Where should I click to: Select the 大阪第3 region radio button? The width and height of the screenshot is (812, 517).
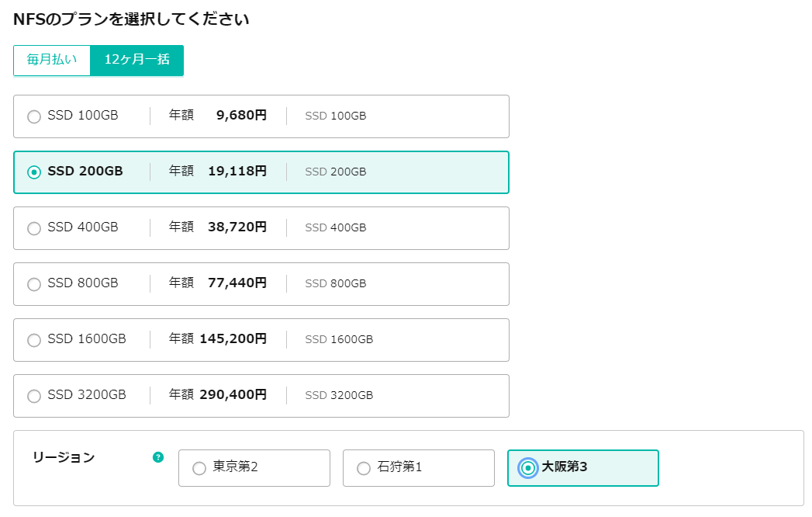tap(527, 468)
